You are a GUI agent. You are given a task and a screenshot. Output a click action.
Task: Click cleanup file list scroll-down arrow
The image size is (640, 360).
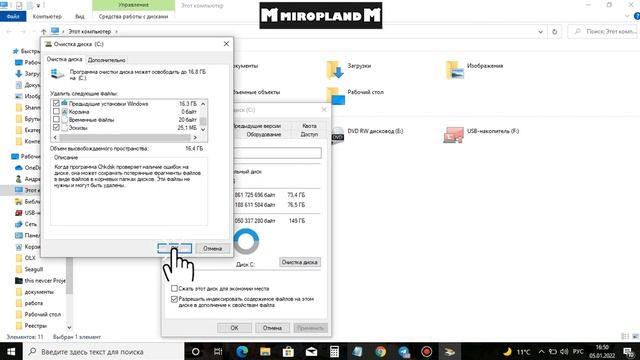(203, 129)
